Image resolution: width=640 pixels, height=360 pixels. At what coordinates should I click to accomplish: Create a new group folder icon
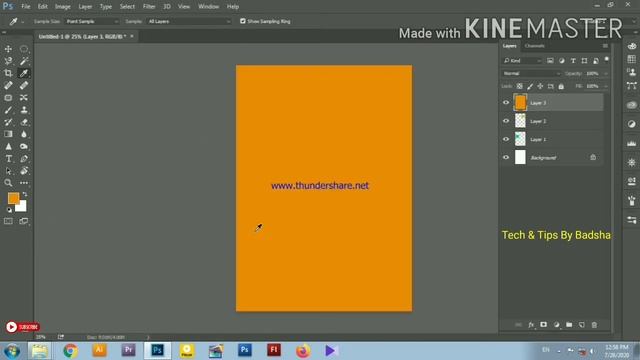pos(569,325)
